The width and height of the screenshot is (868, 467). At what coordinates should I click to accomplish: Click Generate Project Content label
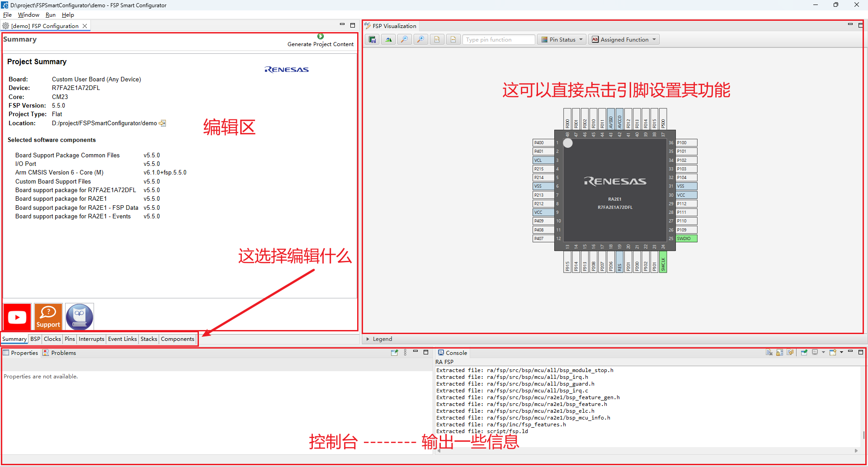point(321,44)
